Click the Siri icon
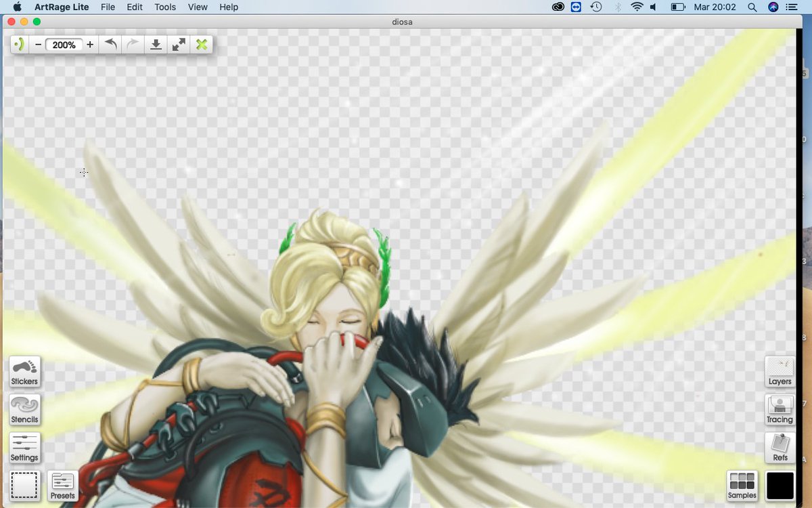This screenshot has width=812, height=508. point(773,7)
